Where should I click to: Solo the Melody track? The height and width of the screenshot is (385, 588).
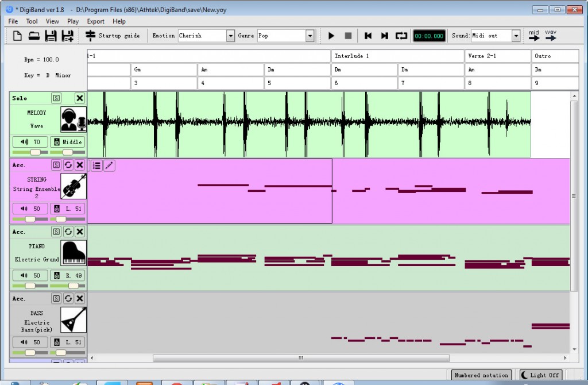pos(56,98)
